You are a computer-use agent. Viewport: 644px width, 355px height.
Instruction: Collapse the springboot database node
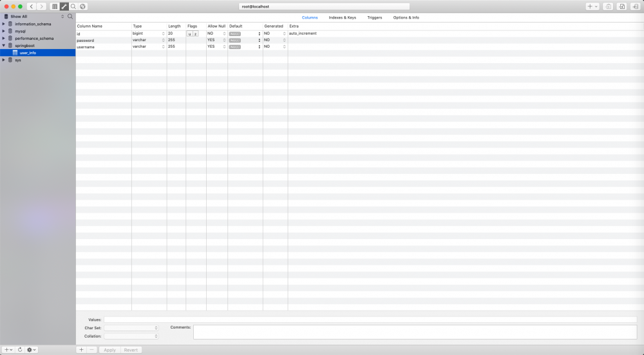[4, 46]
